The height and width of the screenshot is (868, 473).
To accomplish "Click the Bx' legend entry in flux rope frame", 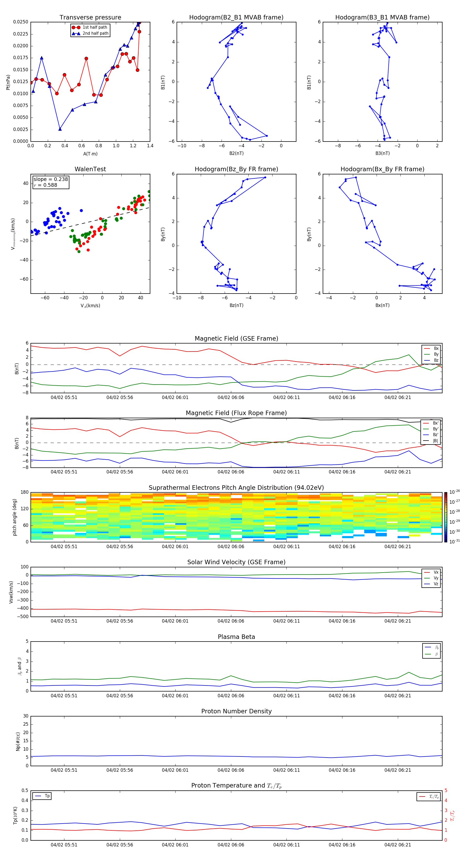I will 431,423.
